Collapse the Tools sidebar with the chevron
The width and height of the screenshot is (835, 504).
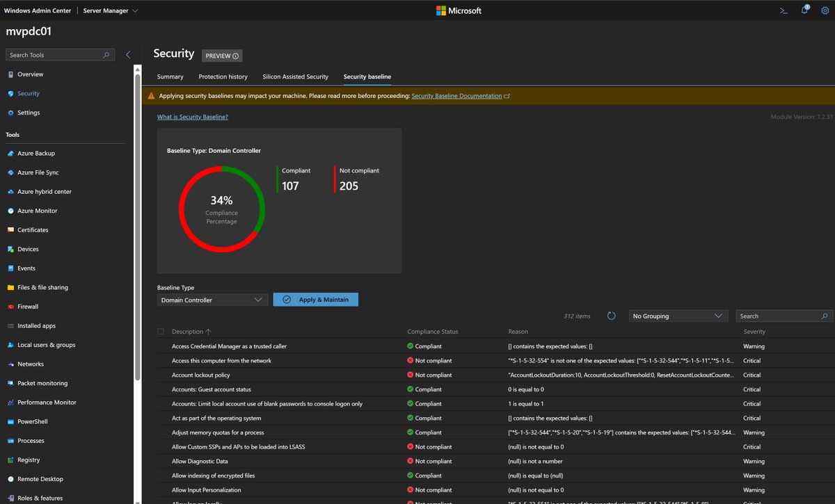pyautogui.click(x=128, y=54)
